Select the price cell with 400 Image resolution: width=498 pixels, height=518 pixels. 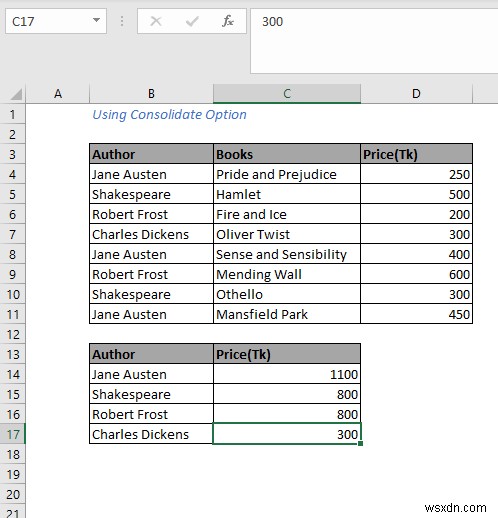(x=416, y=254)
